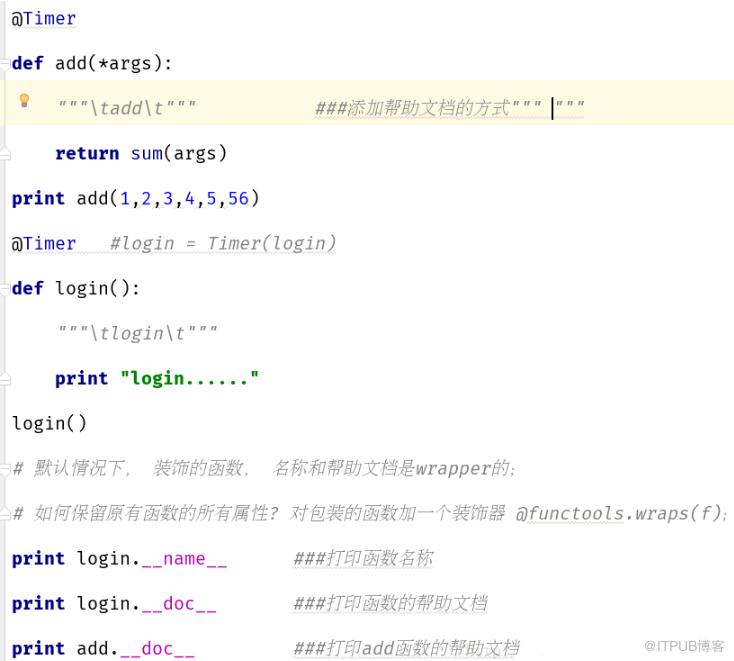This screenshot has width=734, height=661.
Task: Click '@functools.wraps(f)' in the comment
Action: pyautogui.click(x=619, y=513)
